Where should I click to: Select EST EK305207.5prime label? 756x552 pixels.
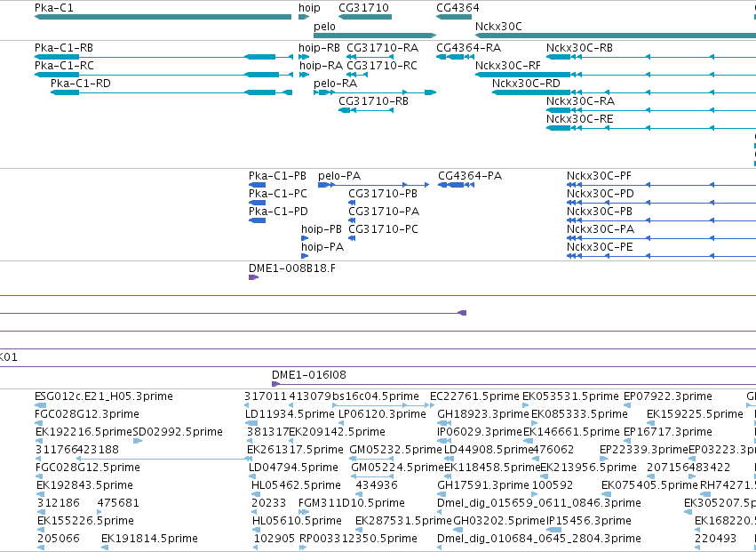pyautogui.click(x=720, y=503)
